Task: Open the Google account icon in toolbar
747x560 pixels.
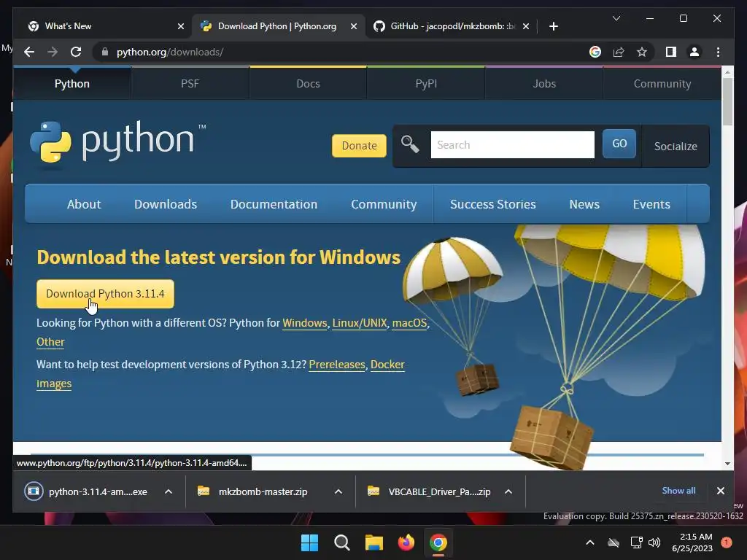Action: 595,52
